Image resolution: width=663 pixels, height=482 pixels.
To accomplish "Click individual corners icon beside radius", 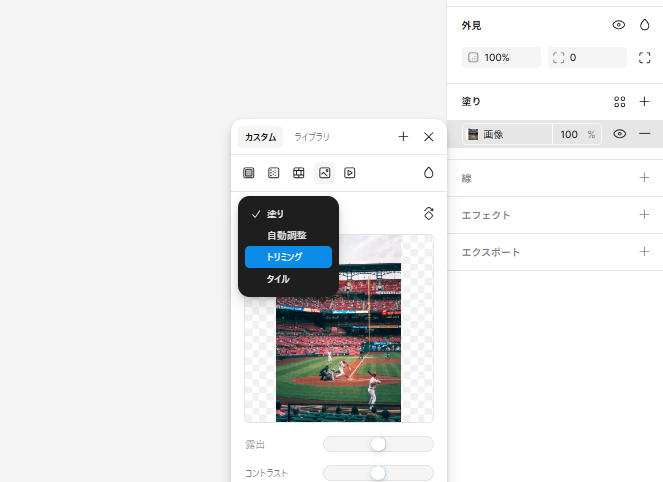I will click(x=645, y=58).
